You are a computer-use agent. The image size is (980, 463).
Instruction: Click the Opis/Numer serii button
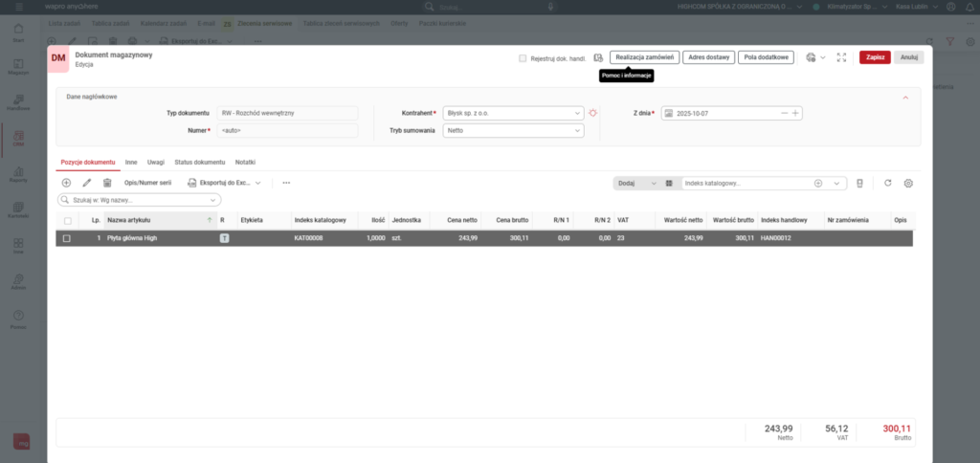click(147, 183)
